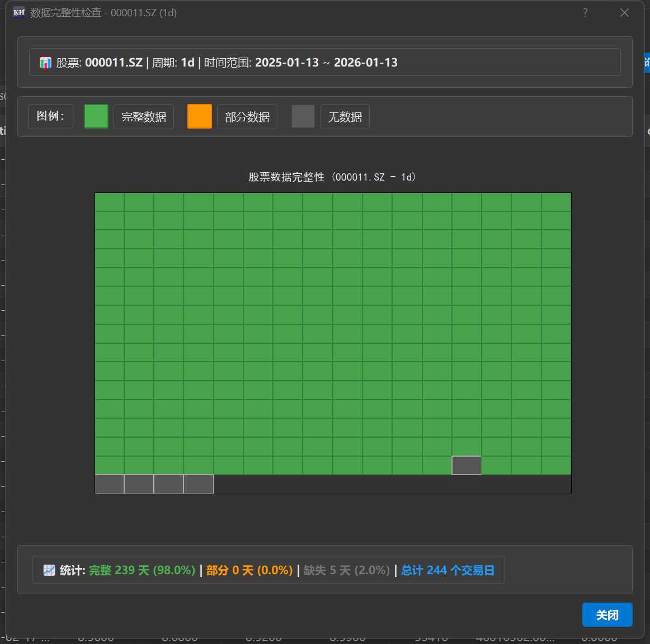Viewport: 650px width, 644px height.
Task: Click the 图例 legend heading
Action: [x=50, y=116]
